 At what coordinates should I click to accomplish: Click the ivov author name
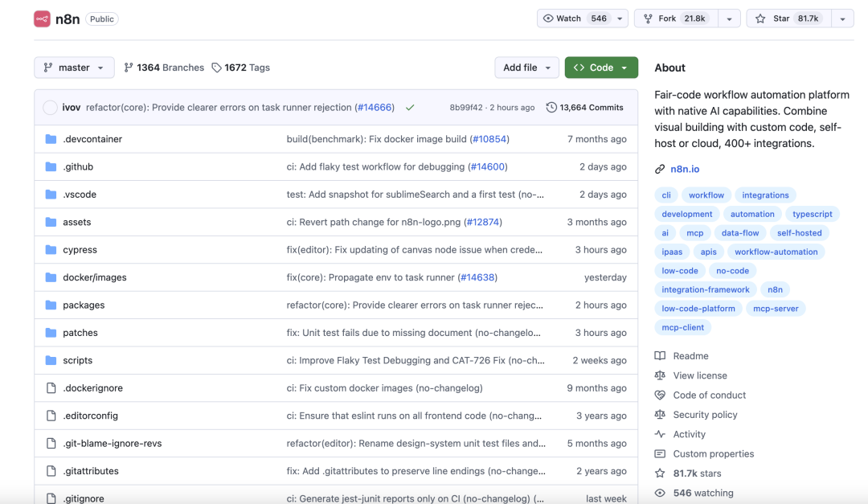72,108
